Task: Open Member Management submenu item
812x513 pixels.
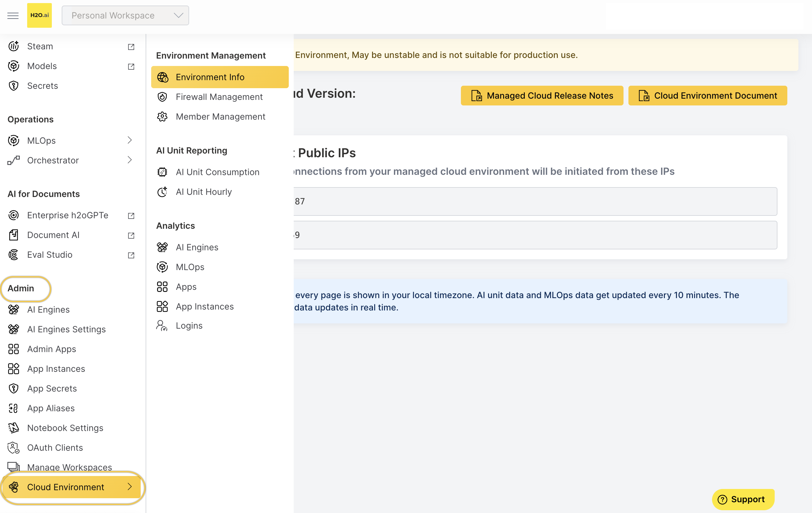Action: (220, 117)
